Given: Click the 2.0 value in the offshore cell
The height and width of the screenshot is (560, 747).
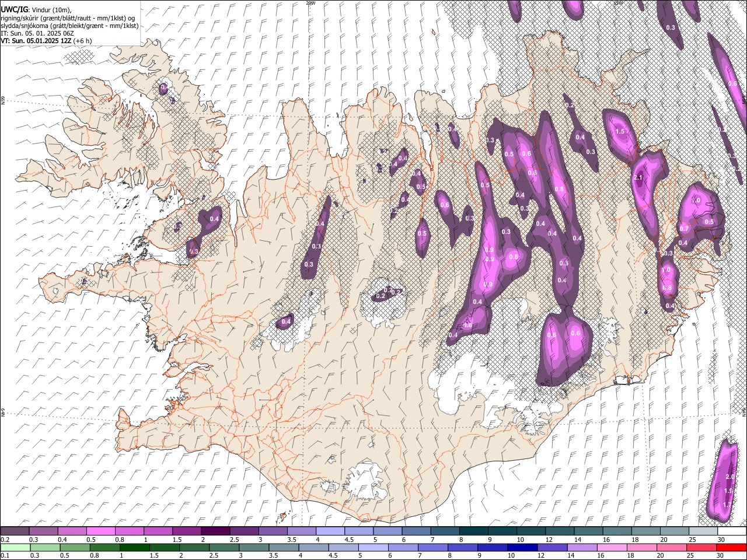Looking at the screenshot, I should point(729,477).
